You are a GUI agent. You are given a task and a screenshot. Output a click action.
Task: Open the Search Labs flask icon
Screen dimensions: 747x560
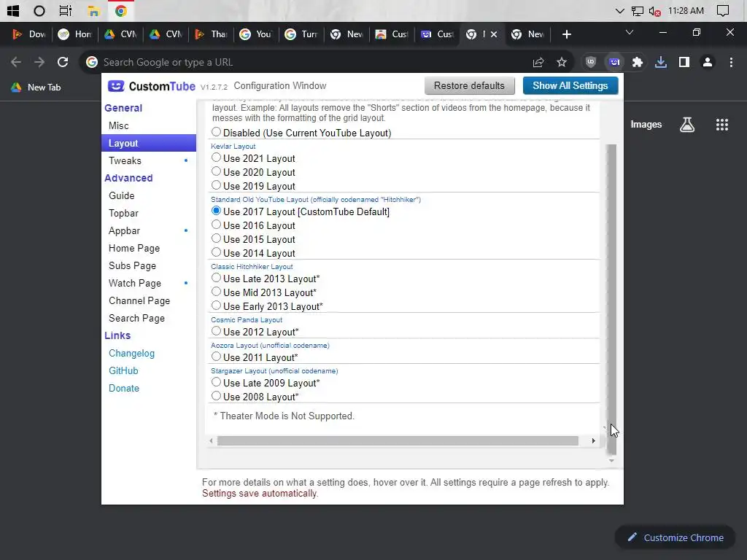687,125
